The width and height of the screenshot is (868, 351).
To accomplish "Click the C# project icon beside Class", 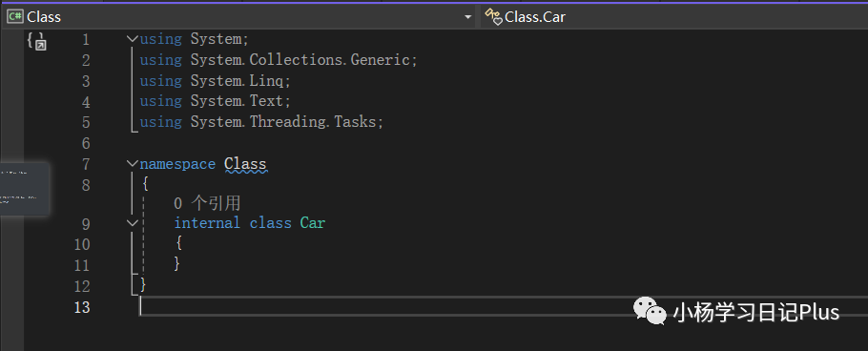I will point(15,16).
